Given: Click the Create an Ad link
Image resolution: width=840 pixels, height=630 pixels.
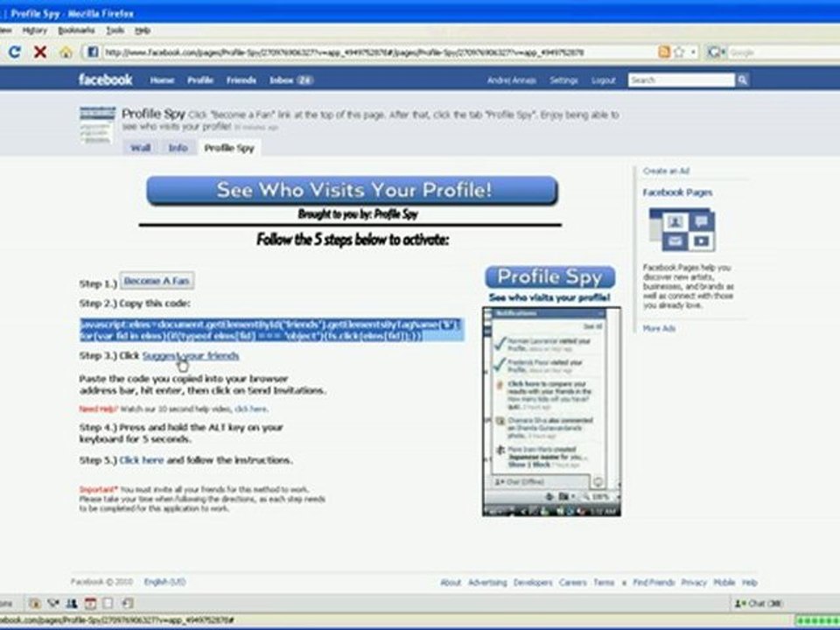Looking at the screenshot, I should (666, 171).
